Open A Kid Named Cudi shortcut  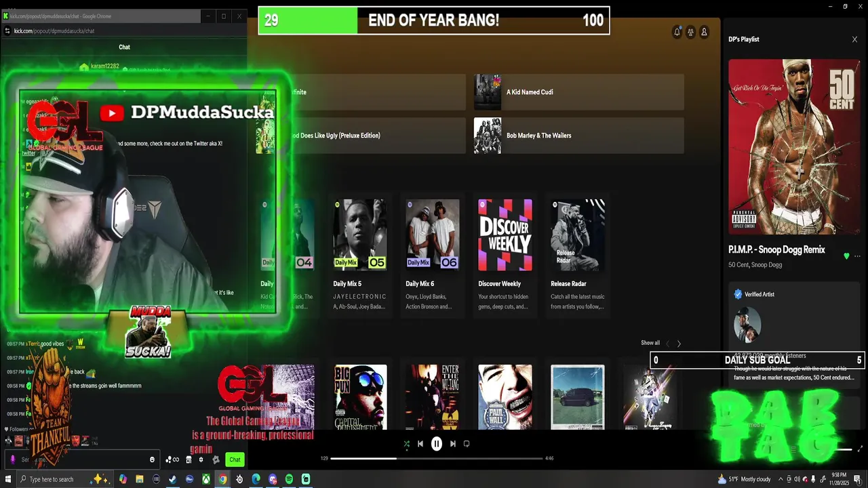pyautogui.click(x=578, y=92)
